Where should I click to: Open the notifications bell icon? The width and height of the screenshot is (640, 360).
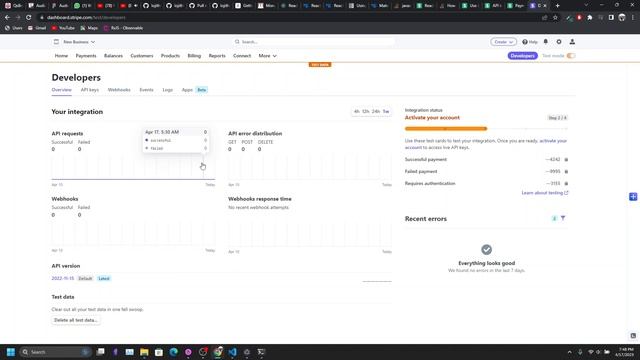coord(546,42)
